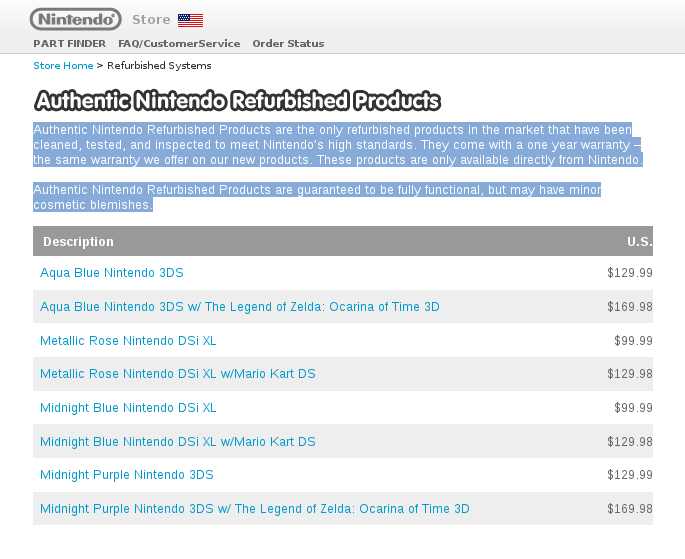Click the paragraph about one year warranty
The image size is (685, 559).
[338, 145]
